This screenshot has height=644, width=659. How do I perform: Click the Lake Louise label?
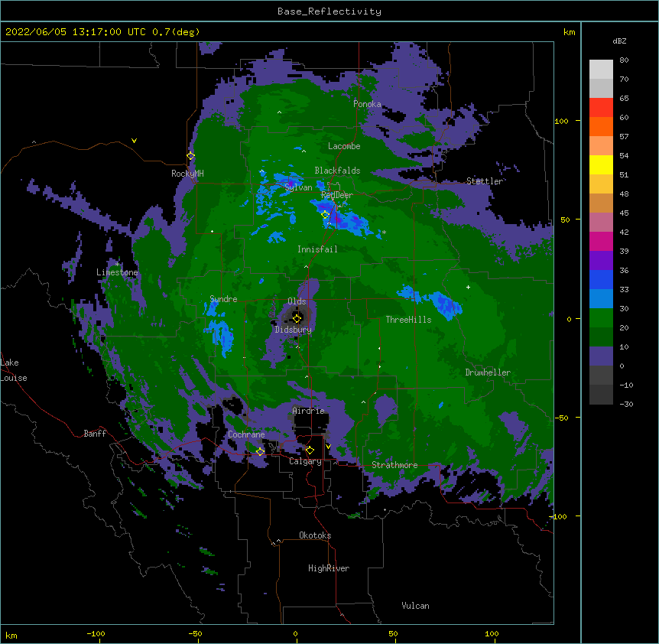(x=14, y=370)
